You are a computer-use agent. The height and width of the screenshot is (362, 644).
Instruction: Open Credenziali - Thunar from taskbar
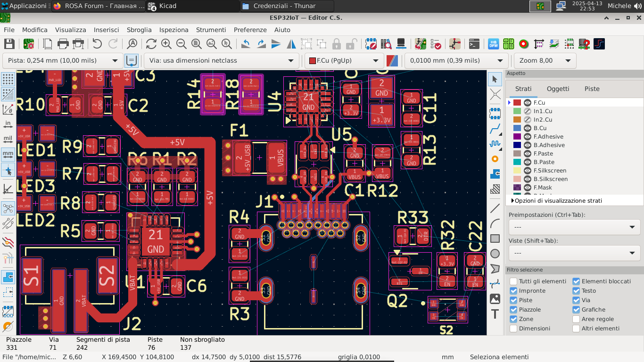285,6
